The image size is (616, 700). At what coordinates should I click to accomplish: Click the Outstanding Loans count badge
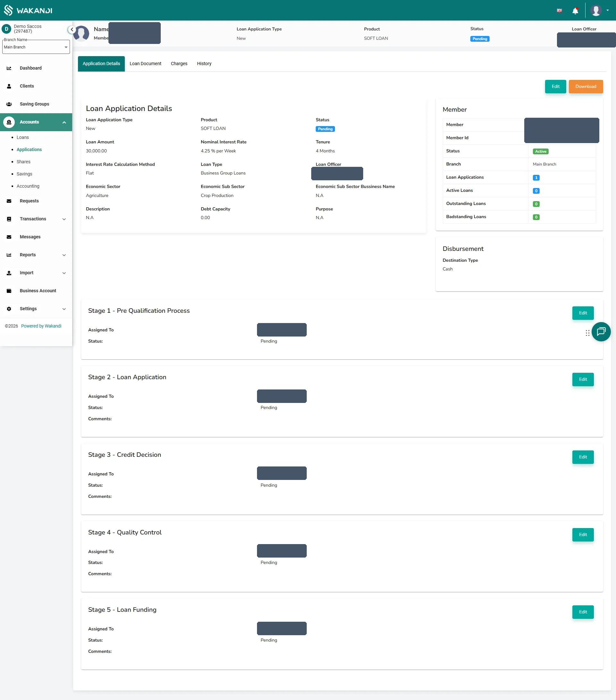click(x=536, y=204)
